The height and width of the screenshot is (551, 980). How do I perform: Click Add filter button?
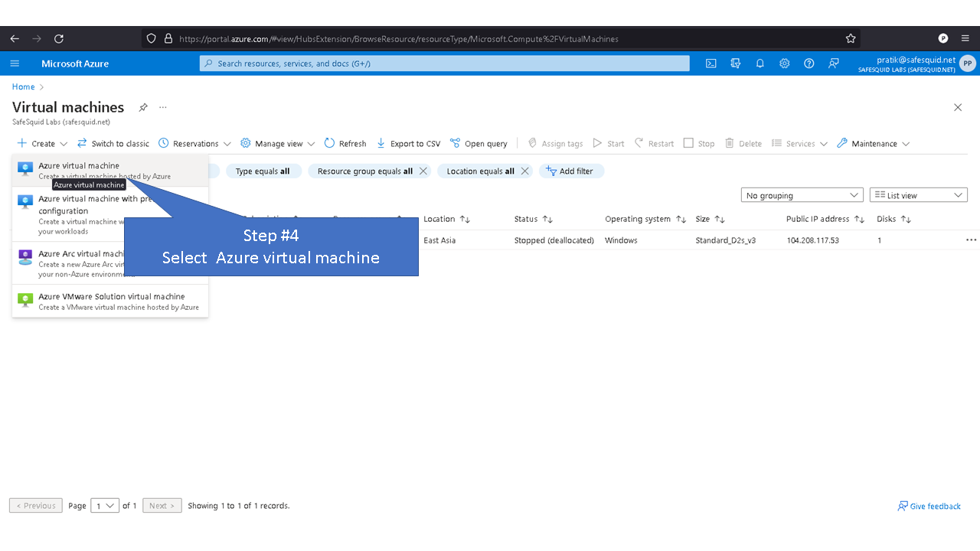[571, 171]
